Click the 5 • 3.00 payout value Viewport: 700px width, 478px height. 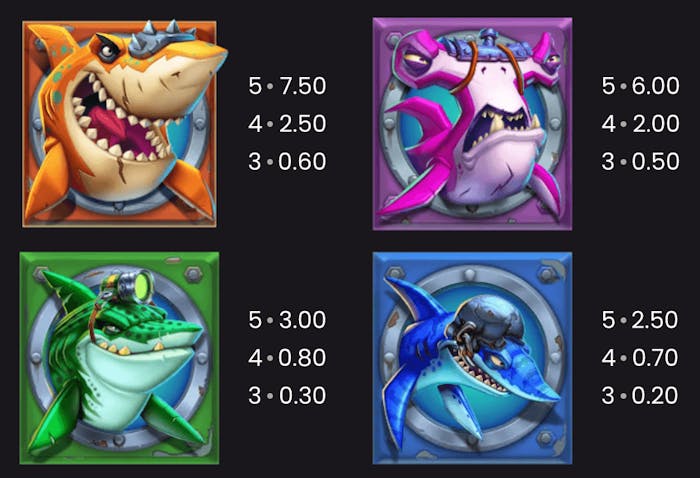pyautogui.click(x=287, y=320)
